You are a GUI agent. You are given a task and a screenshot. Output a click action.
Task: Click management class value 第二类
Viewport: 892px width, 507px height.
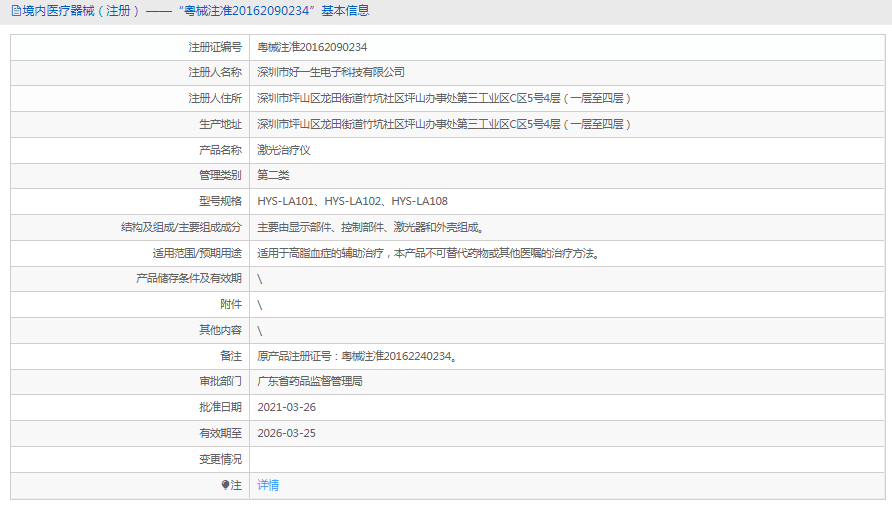click(273, 175)
